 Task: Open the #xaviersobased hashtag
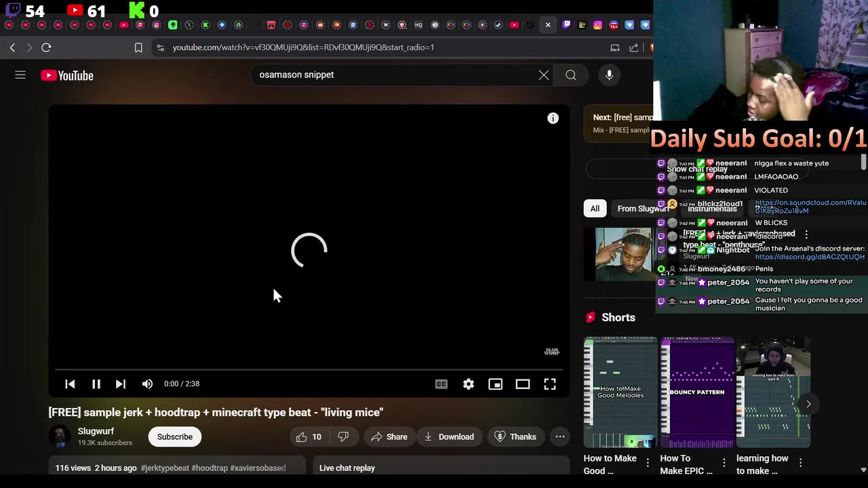point(258,468)
